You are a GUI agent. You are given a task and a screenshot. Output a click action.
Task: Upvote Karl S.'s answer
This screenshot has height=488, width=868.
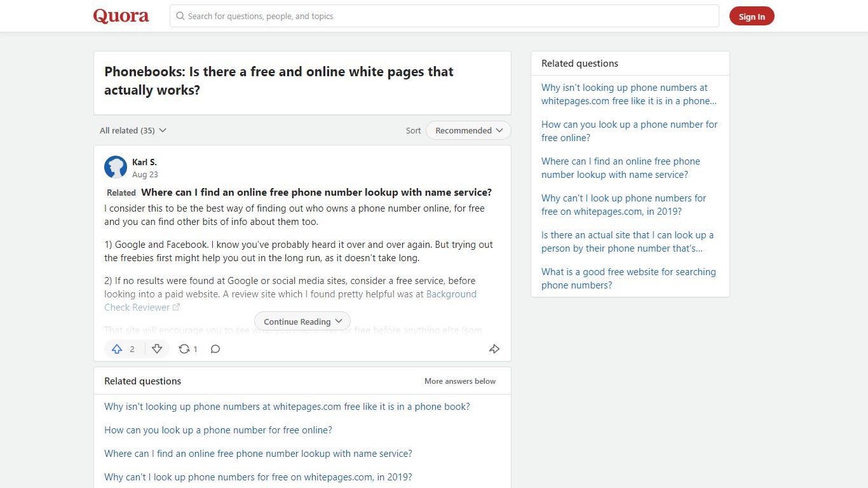[x=117, y=349]
